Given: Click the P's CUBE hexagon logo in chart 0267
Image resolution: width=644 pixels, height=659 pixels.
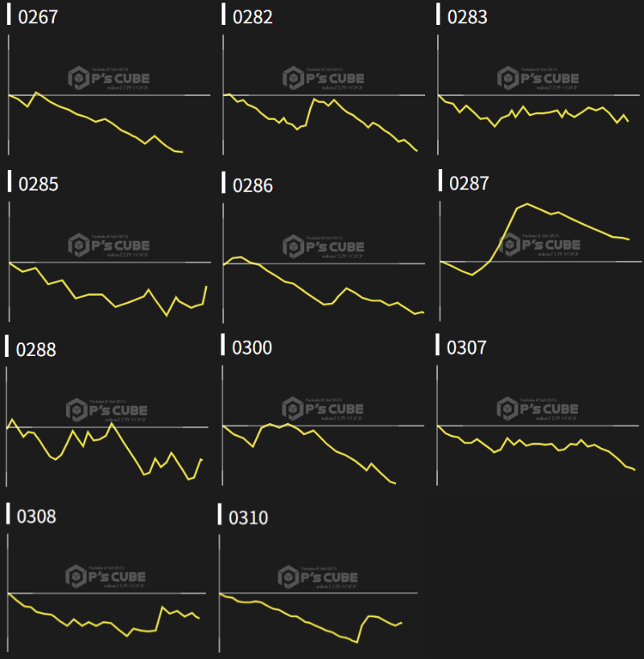Looking at the screenshot, I should click(78, 79).
